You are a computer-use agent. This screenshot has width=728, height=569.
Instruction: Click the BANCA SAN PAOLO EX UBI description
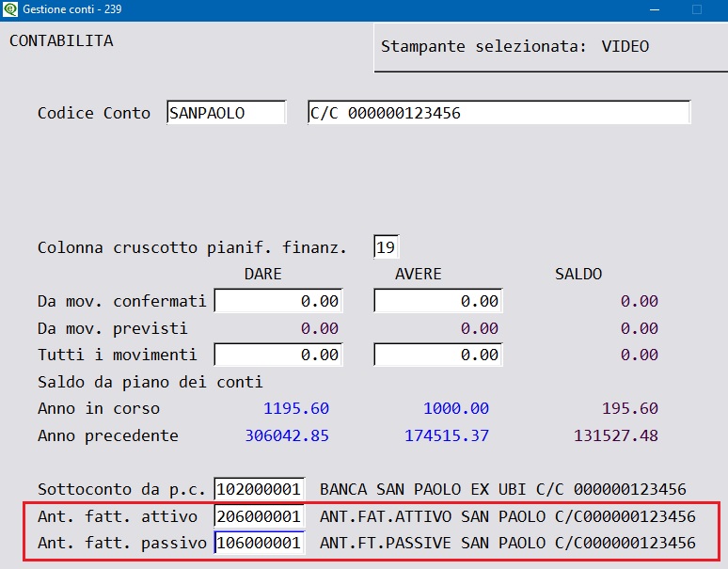503,489
